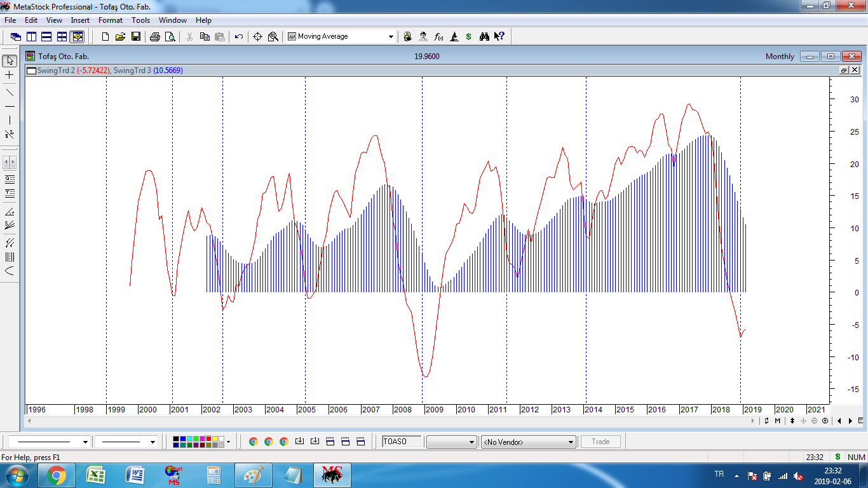
Task: Zoom out with the minus magnifier below chart
Action: (x=814, y=421)
